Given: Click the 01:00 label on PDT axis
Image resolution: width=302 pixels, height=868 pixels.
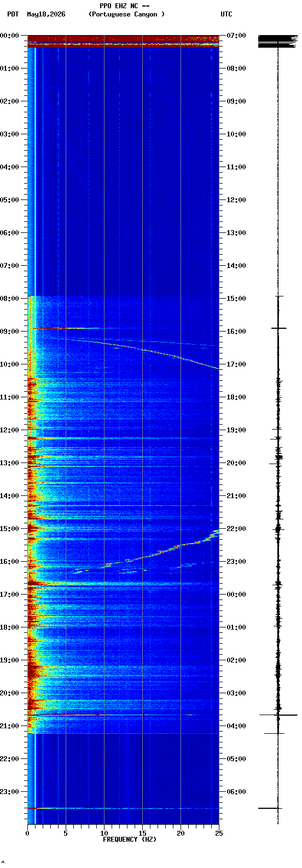Looking at the screenshot, I should coord(9,68).
